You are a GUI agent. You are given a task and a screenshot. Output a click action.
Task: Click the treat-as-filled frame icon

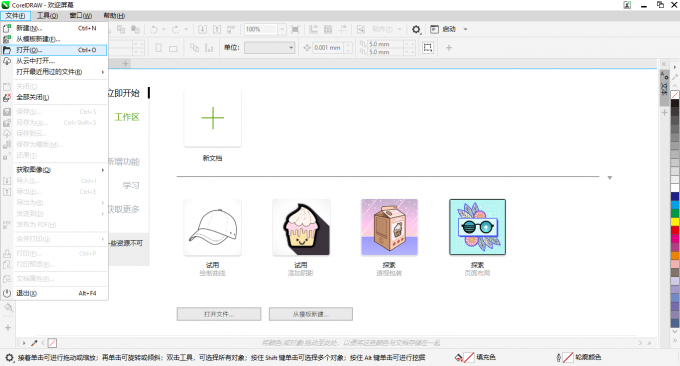click(428, 48)
